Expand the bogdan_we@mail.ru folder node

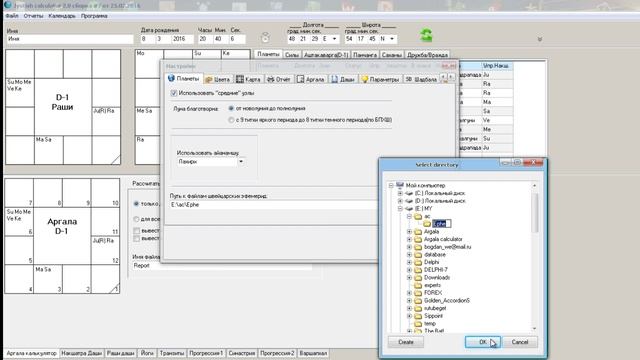pyautogui.click(x=409, y=247)
